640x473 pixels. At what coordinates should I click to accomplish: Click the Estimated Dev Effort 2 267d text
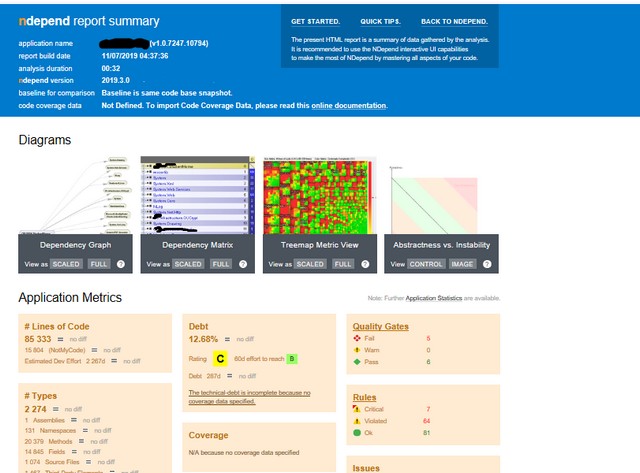[65, 361]
